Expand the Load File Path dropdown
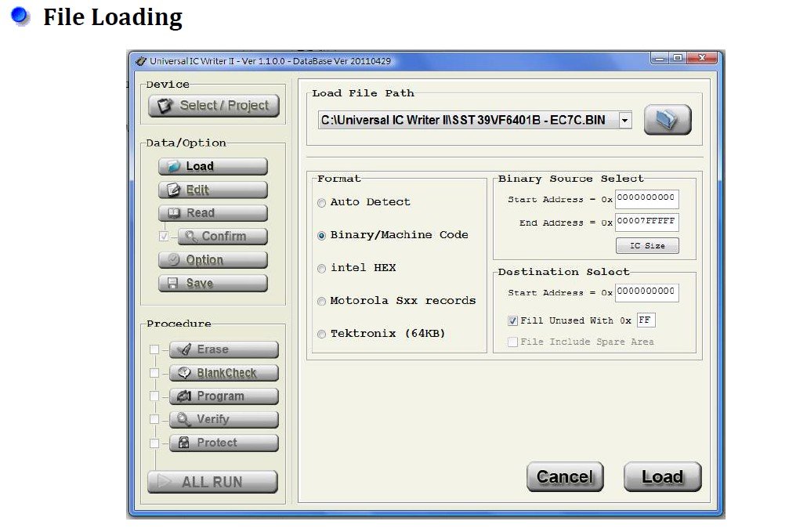Screen dimensions: 807x532 point(624,121)
